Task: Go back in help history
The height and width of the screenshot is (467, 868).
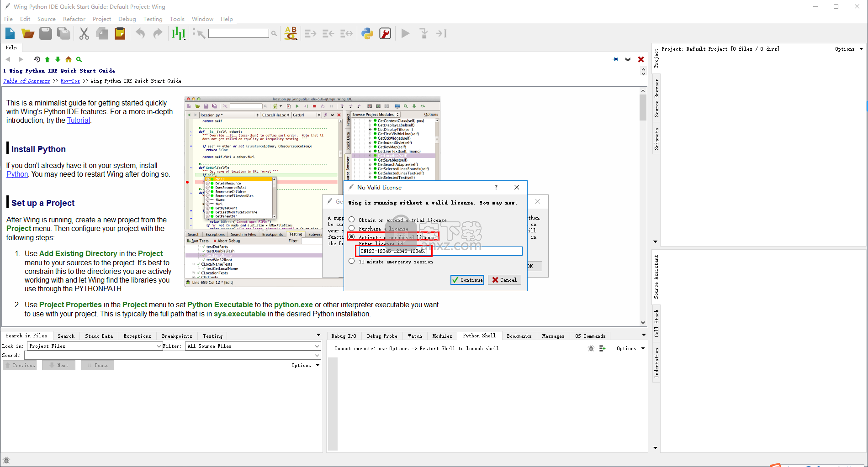Action: (8, 59)
